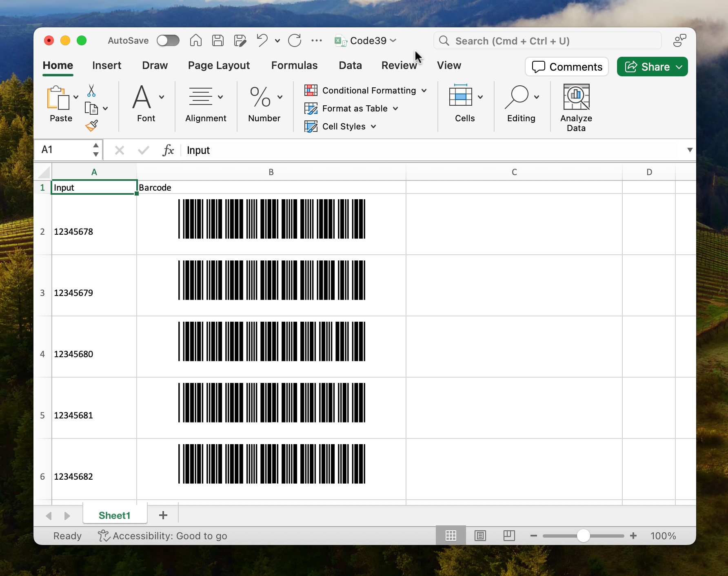Click the Redo arrow icon
Screen dimensions: 728x576
295,40
